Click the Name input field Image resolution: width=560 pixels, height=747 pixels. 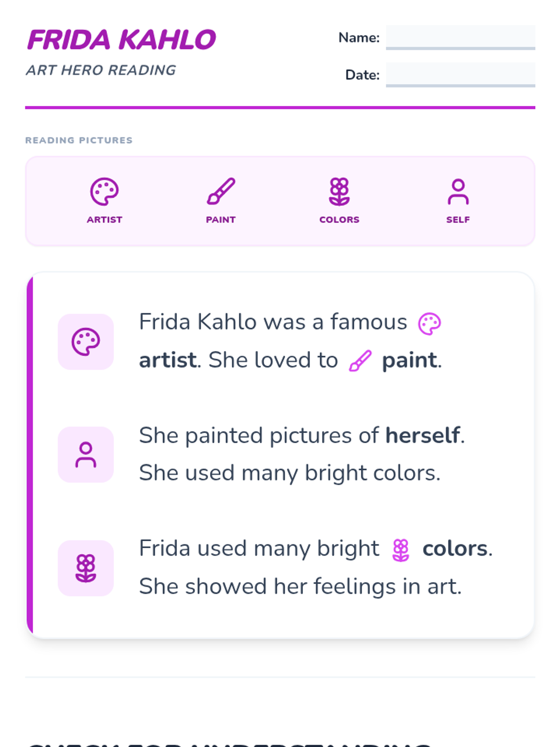461,37
